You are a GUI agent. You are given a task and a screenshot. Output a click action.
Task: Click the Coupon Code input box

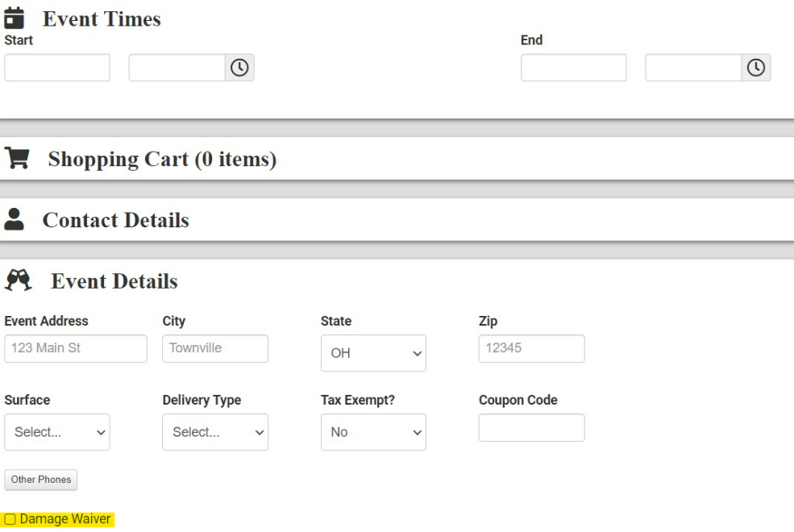(x=532, y=428)
